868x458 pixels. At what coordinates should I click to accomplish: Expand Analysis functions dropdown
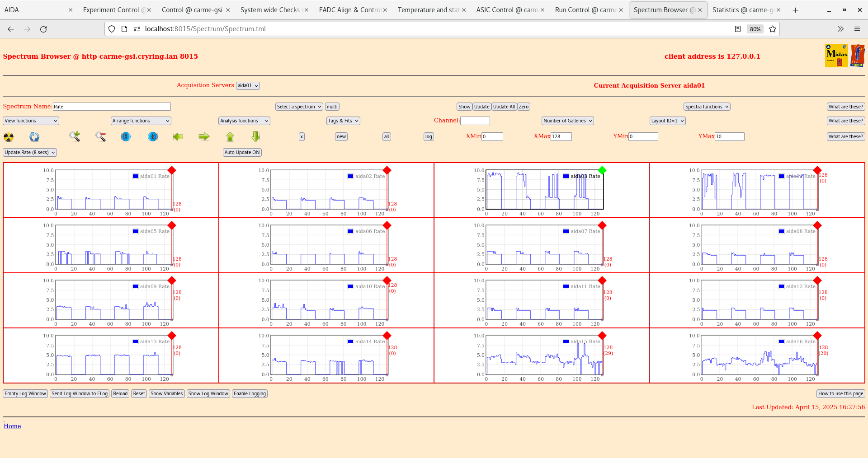click(244, 121)
